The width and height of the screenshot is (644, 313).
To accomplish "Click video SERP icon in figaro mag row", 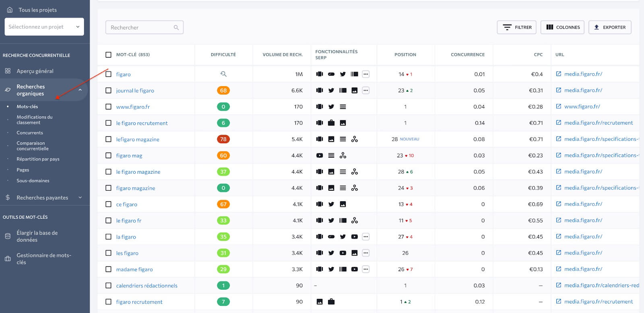I will [320, 155].
